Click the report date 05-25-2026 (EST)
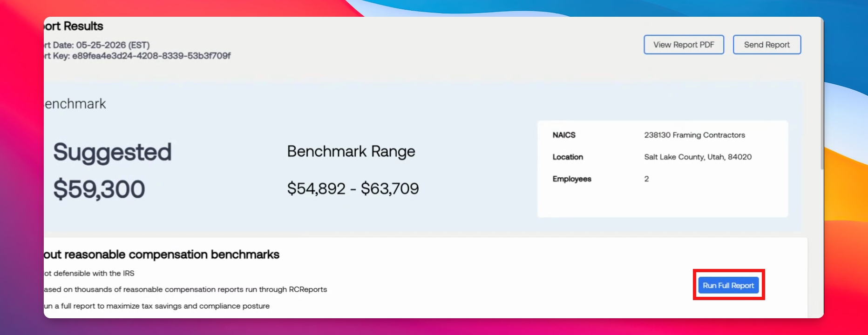The image size is (868, 335). pyautogui.click(x=113, y=45)
